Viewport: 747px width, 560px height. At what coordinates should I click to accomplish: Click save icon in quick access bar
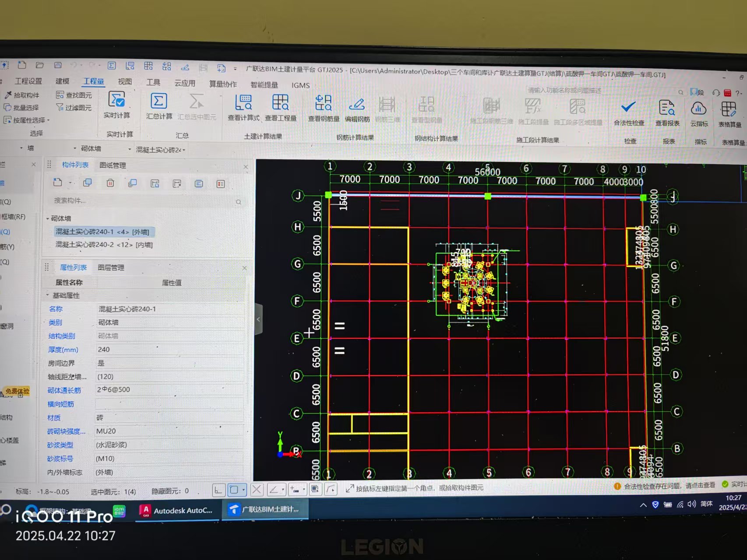click(58, 65)
